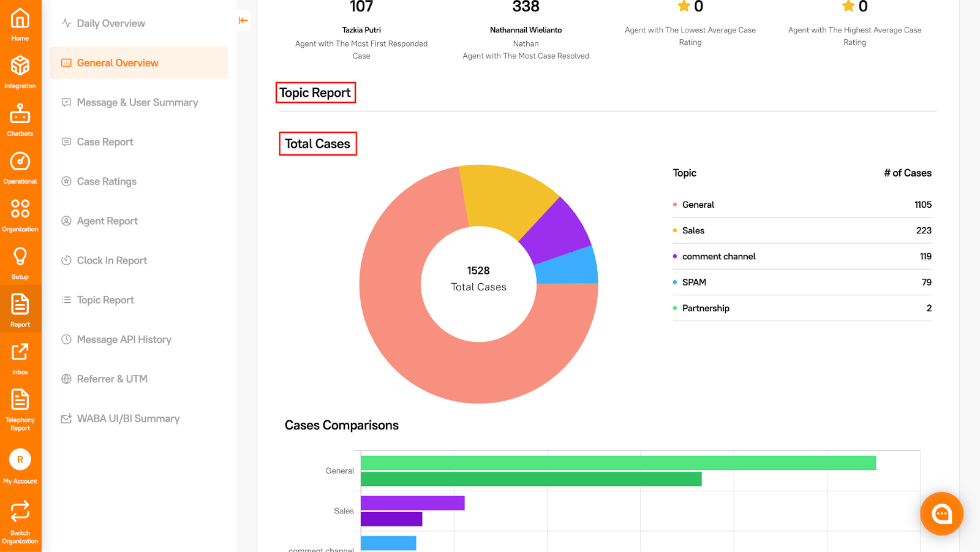Click the Referrer & UTM globe icon
Viewport: 980px width, 552px height.
(66, 379)
